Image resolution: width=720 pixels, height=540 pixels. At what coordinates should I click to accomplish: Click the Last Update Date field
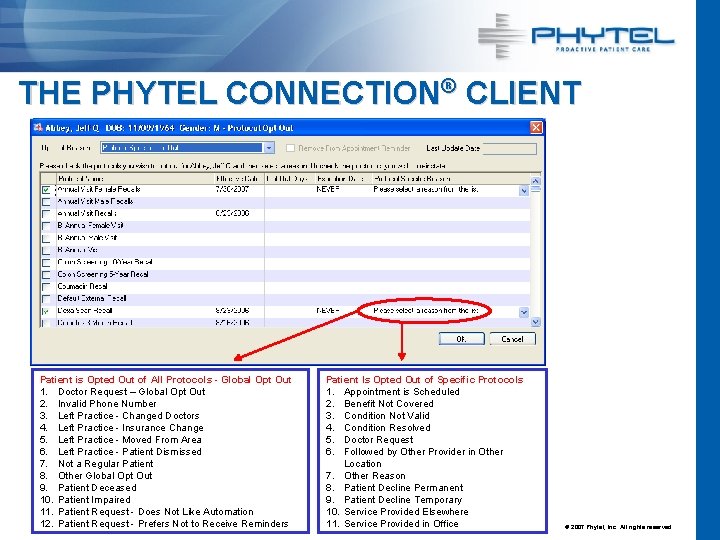coord(509,148)
